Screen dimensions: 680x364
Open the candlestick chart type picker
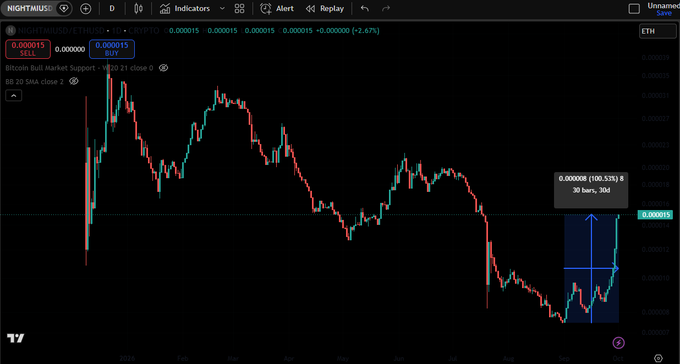[x=138, y=8]
